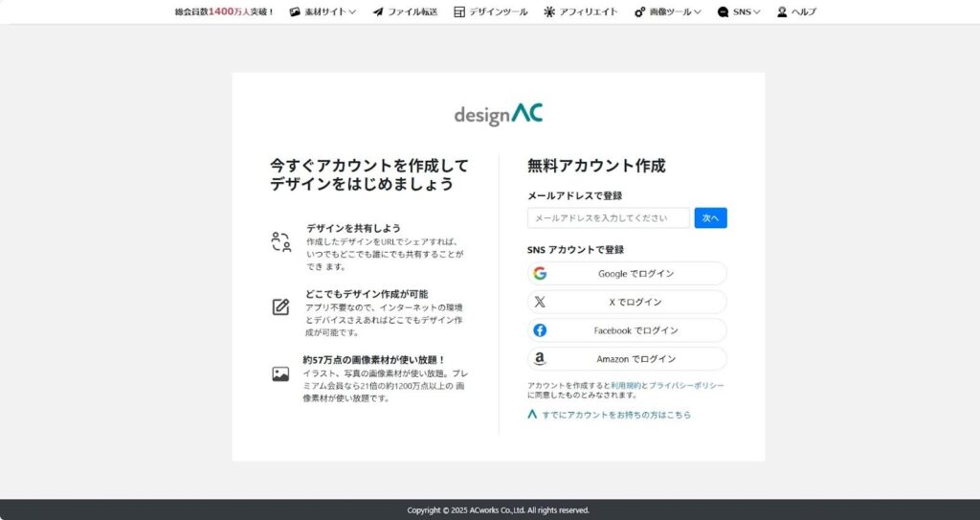This screenshot has width=980, height=520.
Task: Follow the すでにアカウントをお持ちの方はこちら link
Action: [x=615, y=415]
